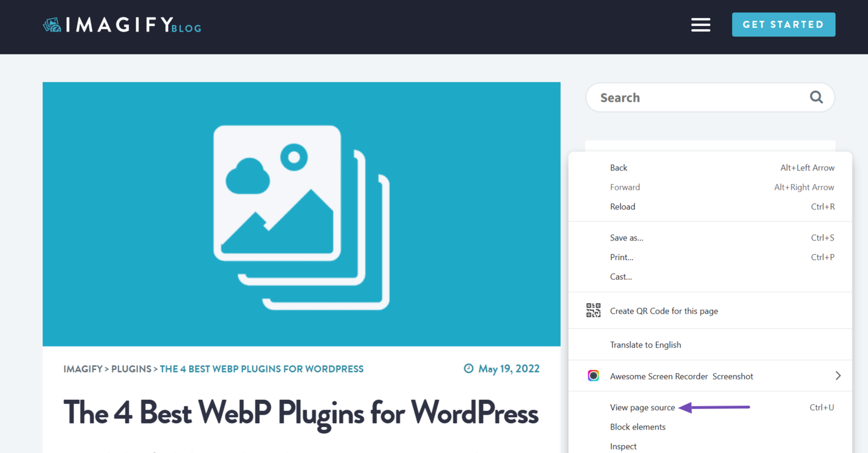Choose Save as... menu entry
Viewport: 868px width, 453px height.
pos(626,238)
